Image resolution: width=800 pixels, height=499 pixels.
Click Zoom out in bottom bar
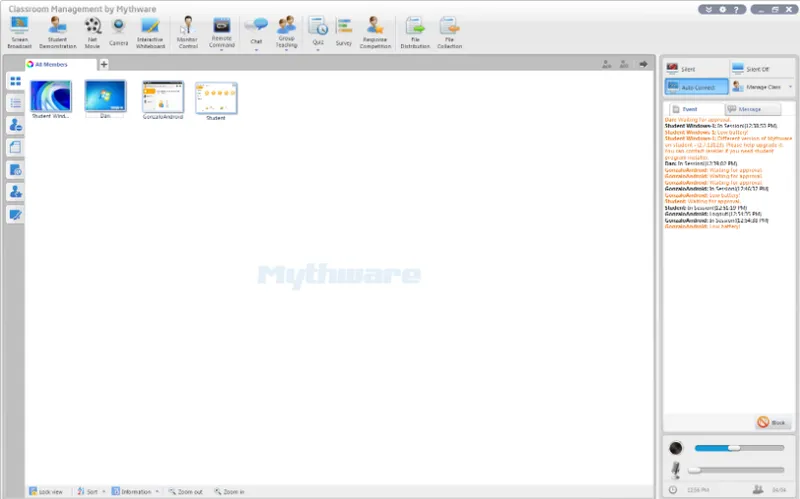coord(186,491)
